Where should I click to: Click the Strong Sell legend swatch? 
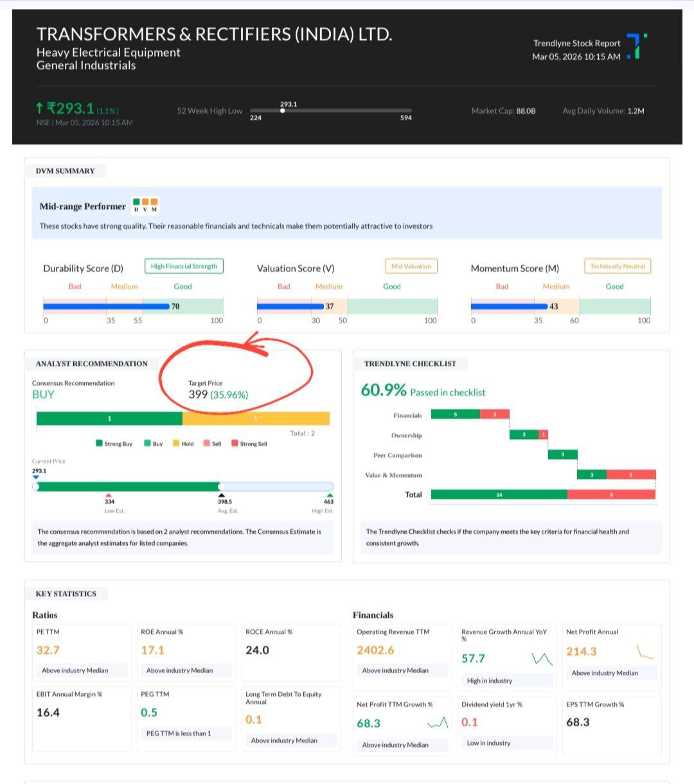click(235, 443)
